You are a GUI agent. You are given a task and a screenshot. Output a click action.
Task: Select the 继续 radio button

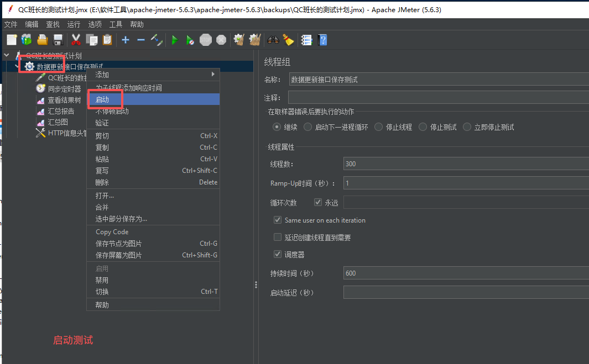coord(277,127)
